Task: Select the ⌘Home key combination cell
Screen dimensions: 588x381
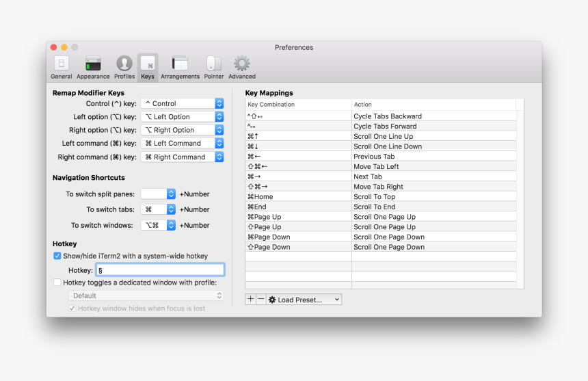Action: [299, 197]
